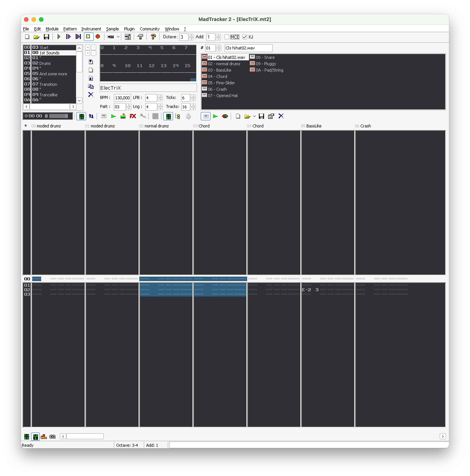Toggle the keyboard icon in the instrument toolbar
Viewport: 470px width, 476px height.
pos(206,116)
